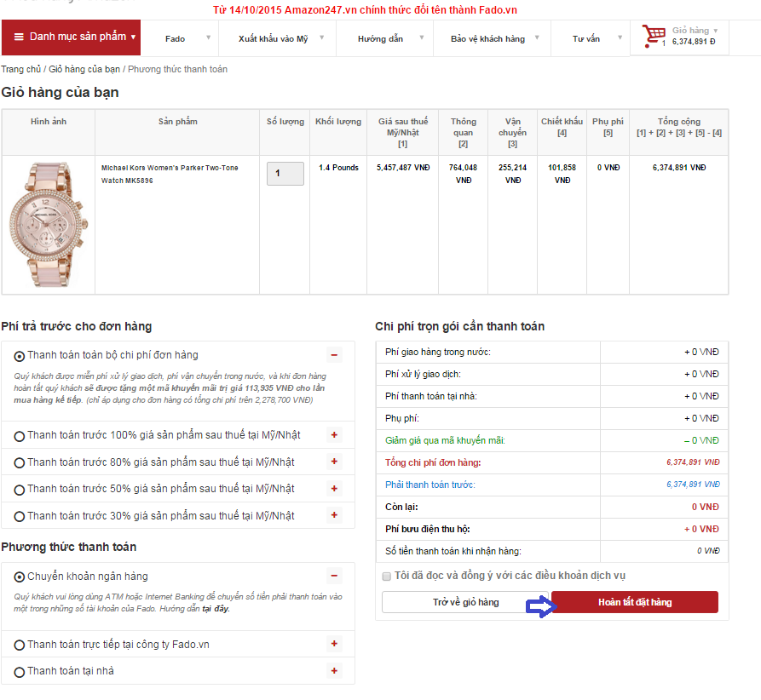
Task: Expand the Xuất khẩu vào Mỹ dropdown arrow
Action: 322,37
